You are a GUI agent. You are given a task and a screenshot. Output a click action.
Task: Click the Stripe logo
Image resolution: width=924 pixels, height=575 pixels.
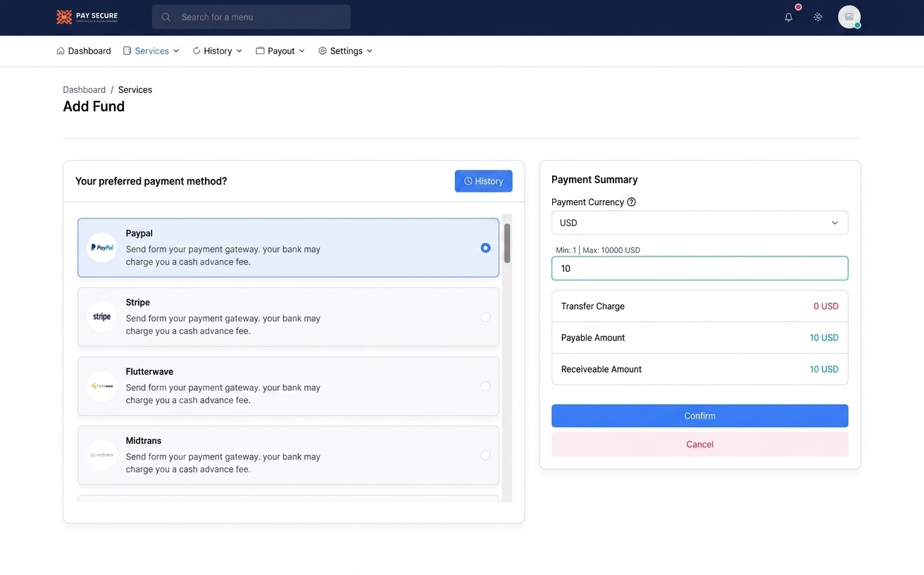point(102,316)
